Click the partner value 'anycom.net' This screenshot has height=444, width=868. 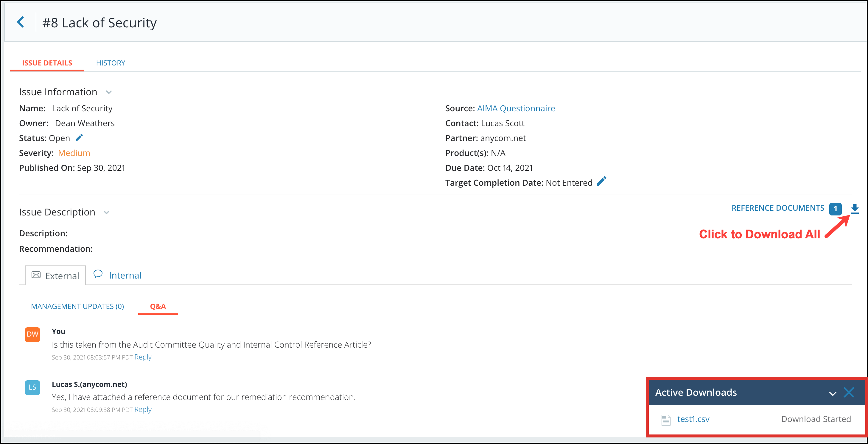pyautogui.click(x=503, y=138)
